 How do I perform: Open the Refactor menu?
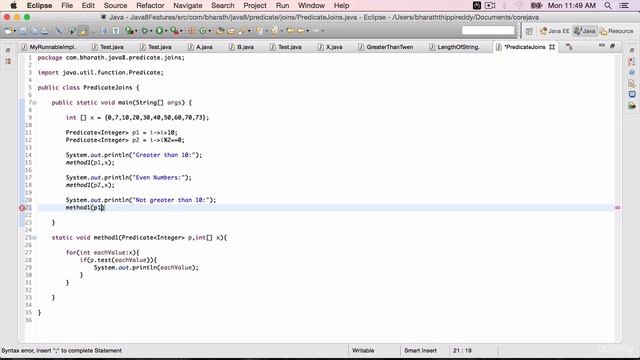(x=150, y=5)
